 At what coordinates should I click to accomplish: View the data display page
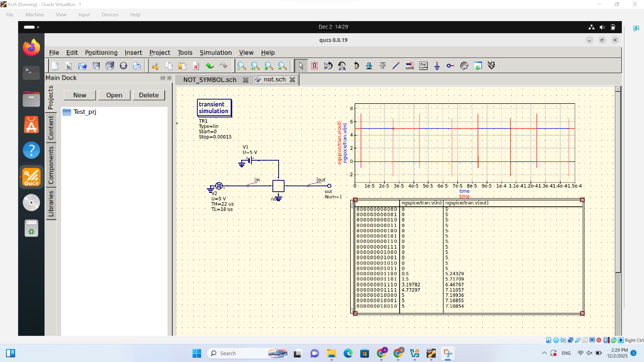tap(478, 66)
